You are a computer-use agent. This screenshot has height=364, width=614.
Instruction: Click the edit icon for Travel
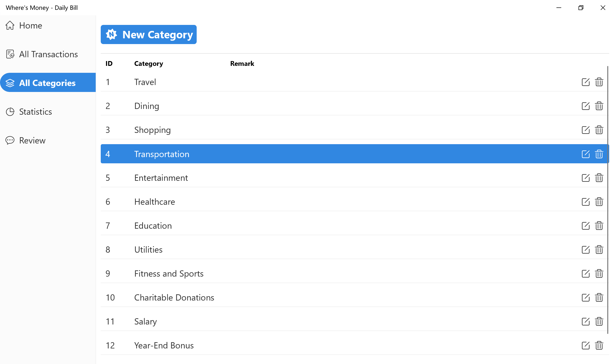[585, 82]
